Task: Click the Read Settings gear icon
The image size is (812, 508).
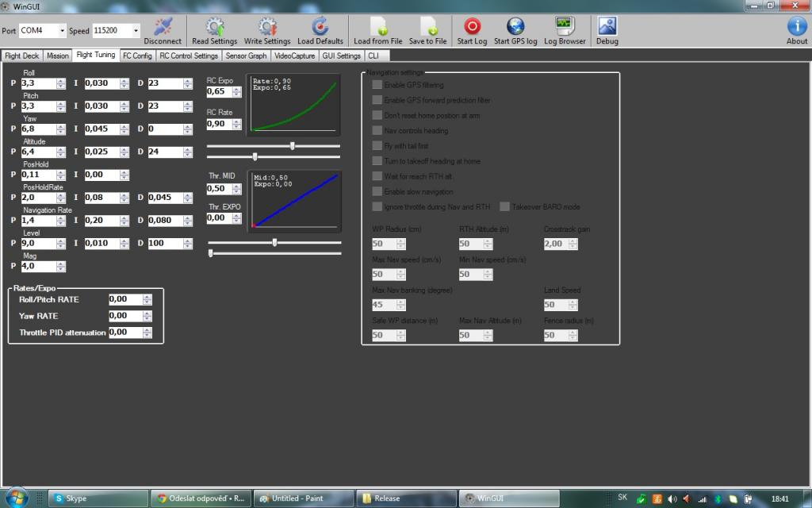Action: [214, 26]
